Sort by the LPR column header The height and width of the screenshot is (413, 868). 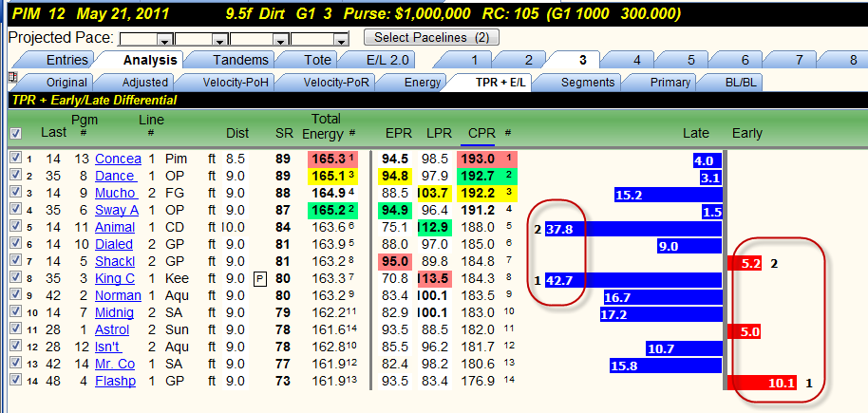(439, 133)
